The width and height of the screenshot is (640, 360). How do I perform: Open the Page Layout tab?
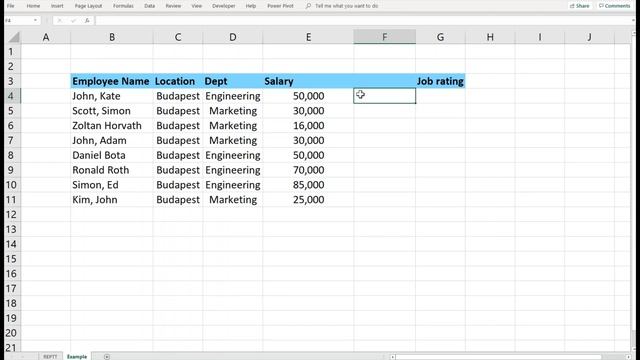(89, 6)
